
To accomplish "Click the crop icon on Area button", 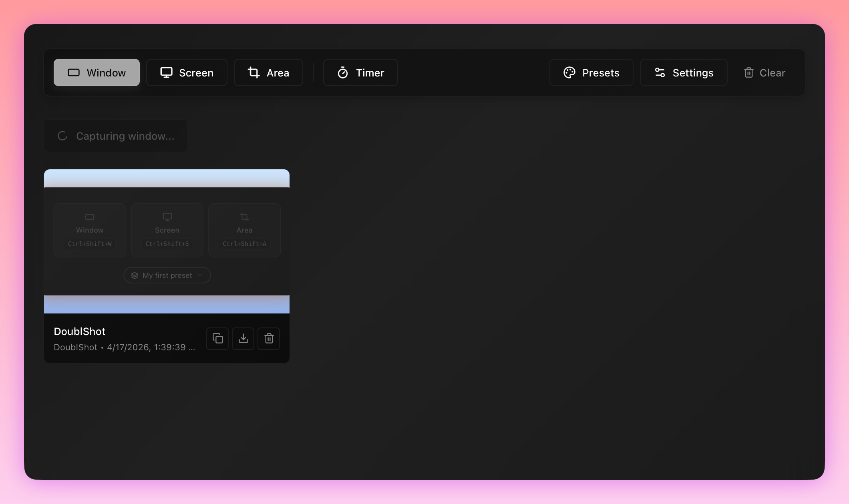I will pos(254,72).
